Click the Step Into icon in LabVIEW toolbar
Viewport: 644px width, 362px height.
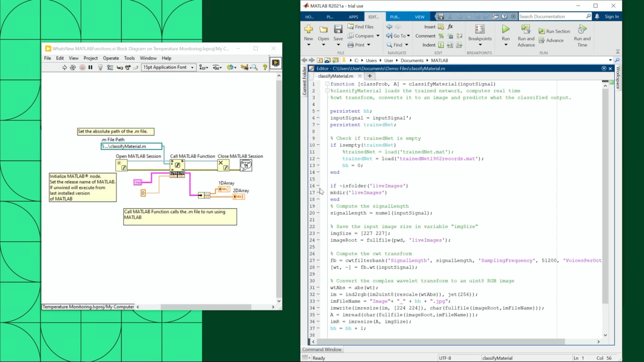click(120, 67)
